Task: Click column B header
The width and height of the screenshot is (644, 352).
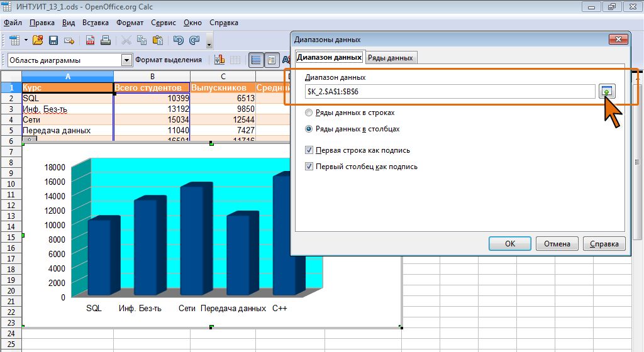Action: coord(152,76)
